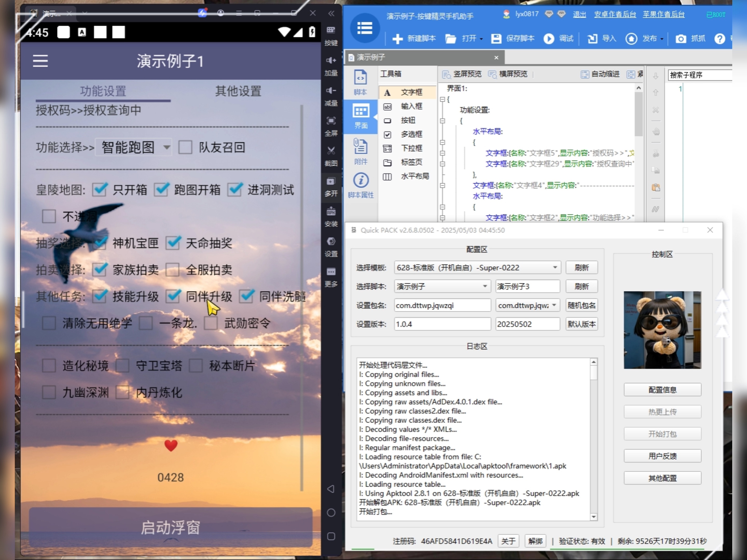Uncheck the 跑图开箱 checkbox
747x560 pixels.
click(x=162, y=190)
